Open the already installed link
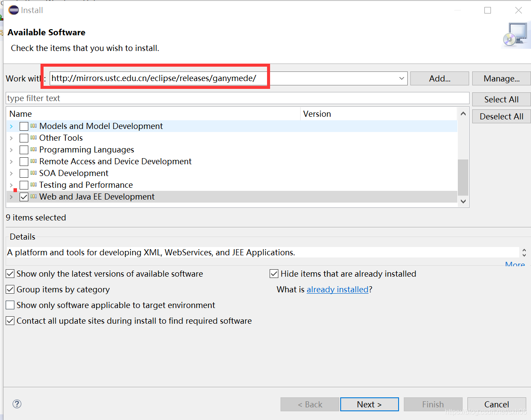Screen dimensions: 531x420 338,289
